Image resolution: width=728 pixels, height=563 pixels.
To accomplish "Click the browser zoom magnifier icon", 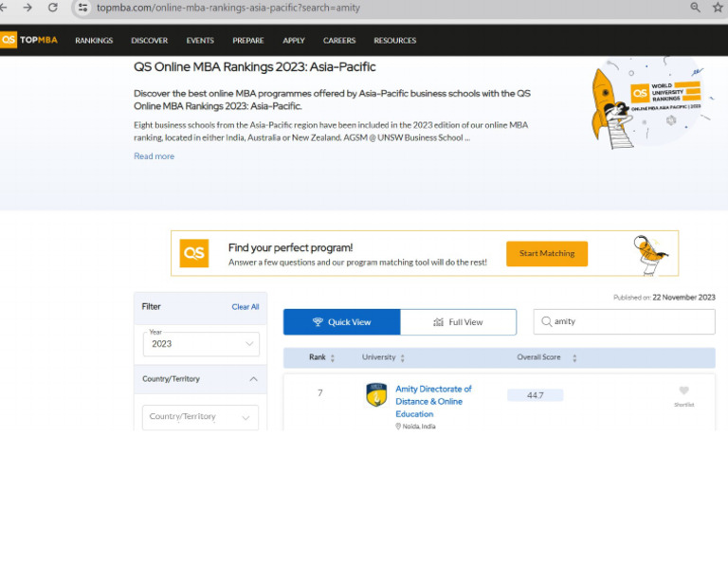I will (696, 8).
